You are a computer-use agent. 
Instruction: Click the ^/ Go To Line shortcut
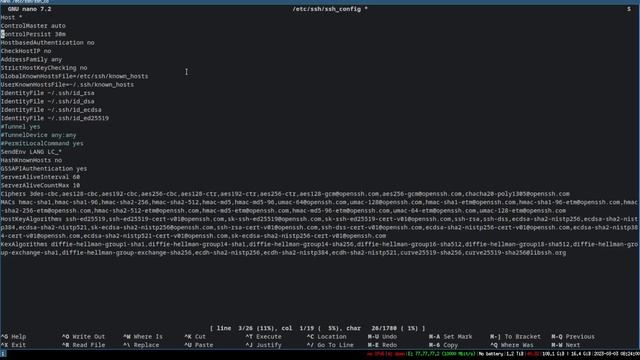330,345
